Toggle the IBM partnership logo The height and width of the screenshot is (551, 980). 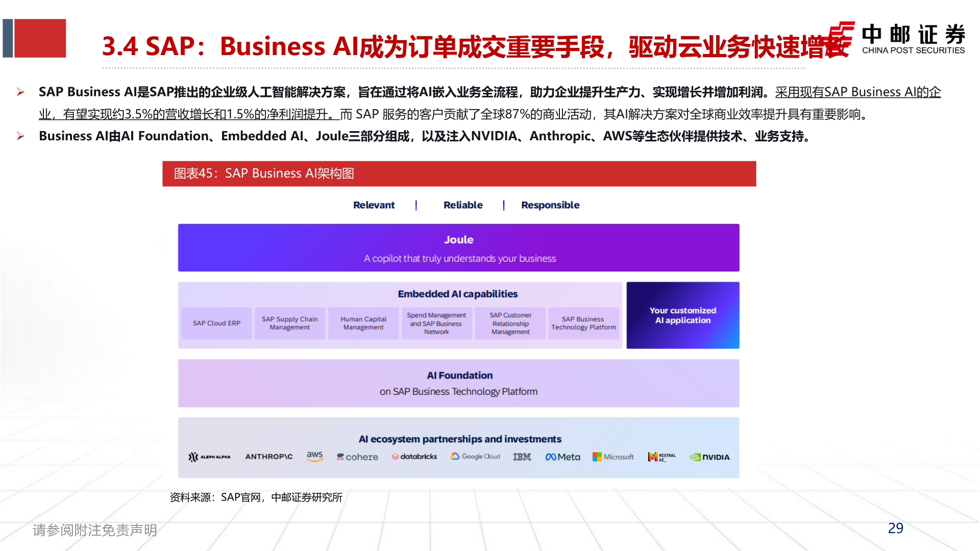(522, 457)
